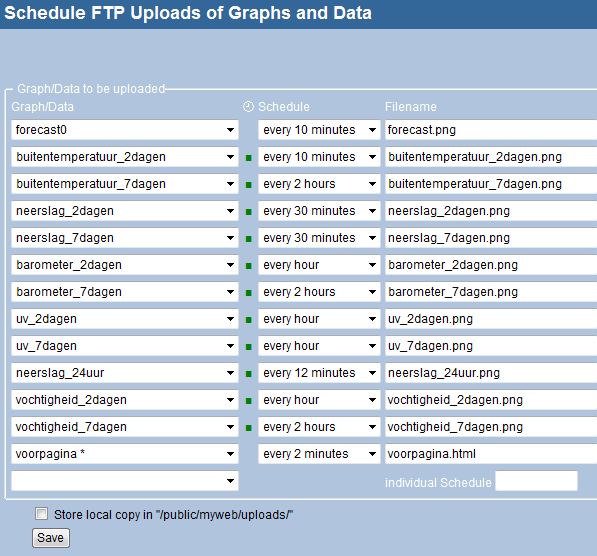Enable Store local copy checkbox
Screen dimensions: 597x556
(x=41, y=514)
